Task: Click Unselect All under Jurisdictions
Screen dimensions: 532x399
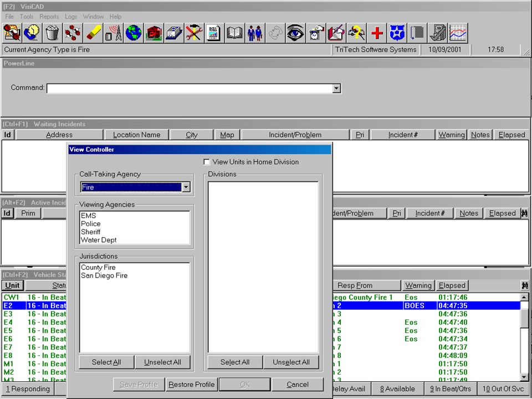Action: pyautogui.click(x=162, y=362)
